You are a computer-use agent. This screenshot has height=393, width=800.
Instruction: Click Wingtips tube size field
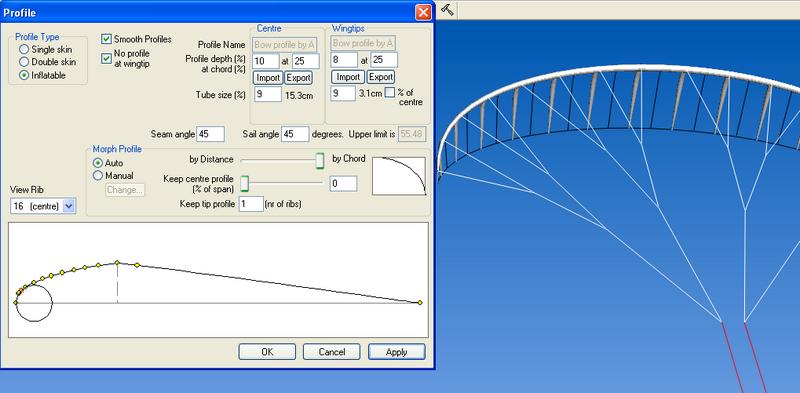pos(343,93)
